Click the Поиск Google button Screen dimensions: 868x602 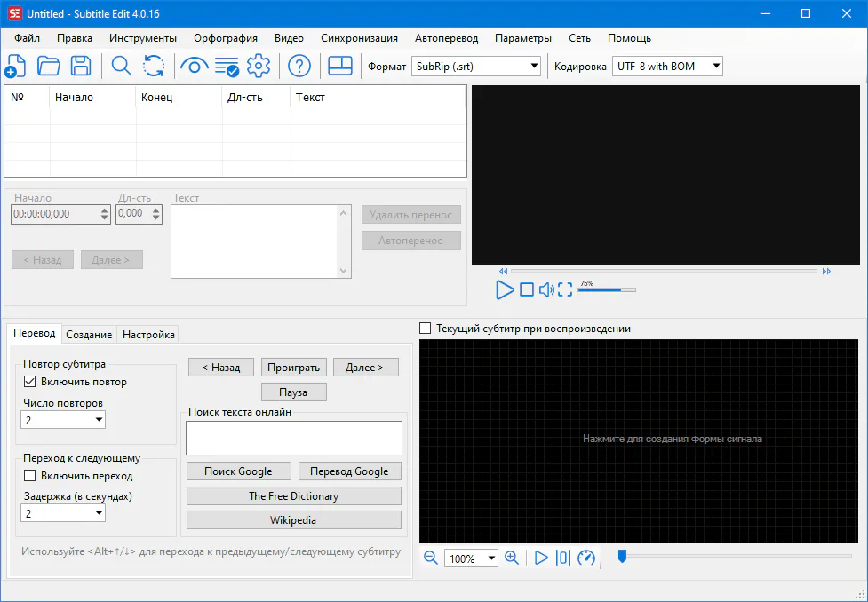239,471
